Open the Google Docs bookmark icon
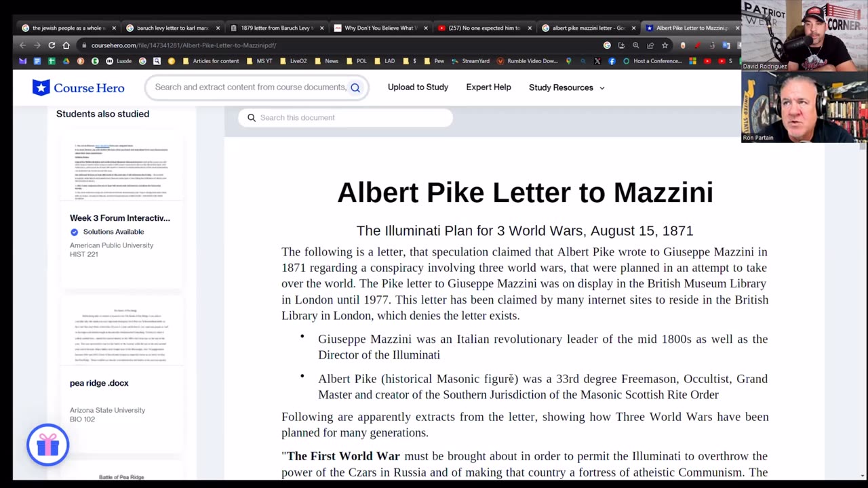The image size is (868, 488). tap(37, 61)
